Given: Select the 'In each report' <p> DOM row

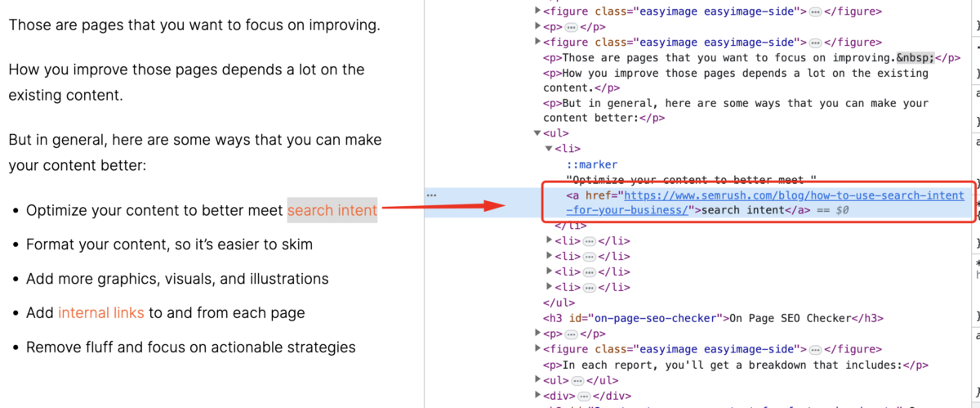Looking at the screenshot, I should click(736, 365).
